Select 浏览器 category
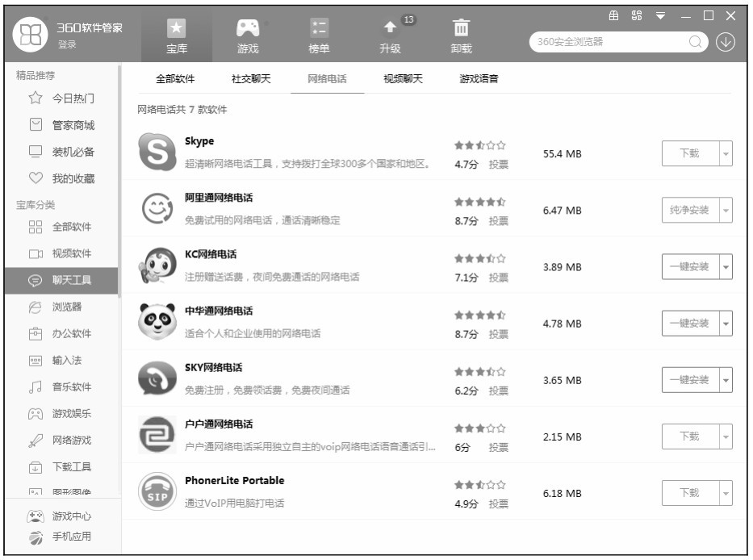Viewport: 753px width, 560px height. (55, 307)
